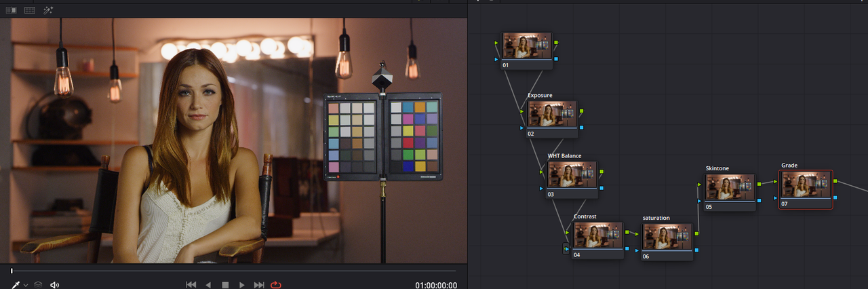Toggle the highlight magic wand icon
Screen dimensions: 868x289
(x=48, y=10)
